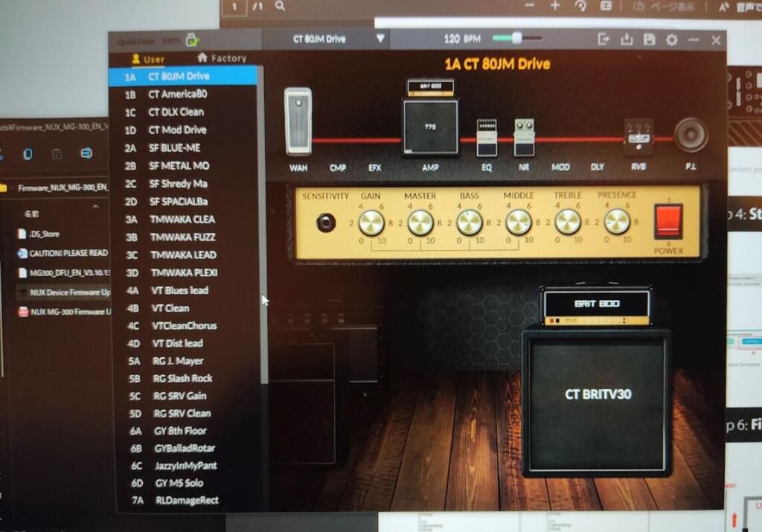Select preset 1B CT America80
The image size is (762, 532).
183,94
